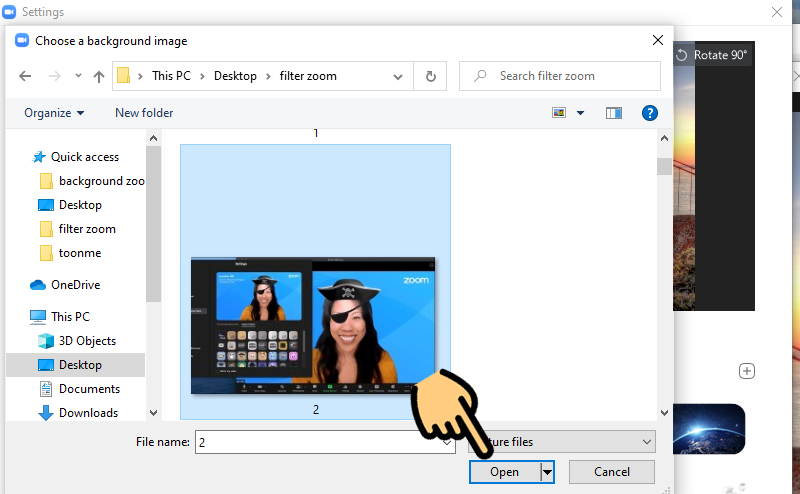Viewport: 800px width, 494px height.
Task: Click the Up directory arrow
Action: [x=99, y=76]
